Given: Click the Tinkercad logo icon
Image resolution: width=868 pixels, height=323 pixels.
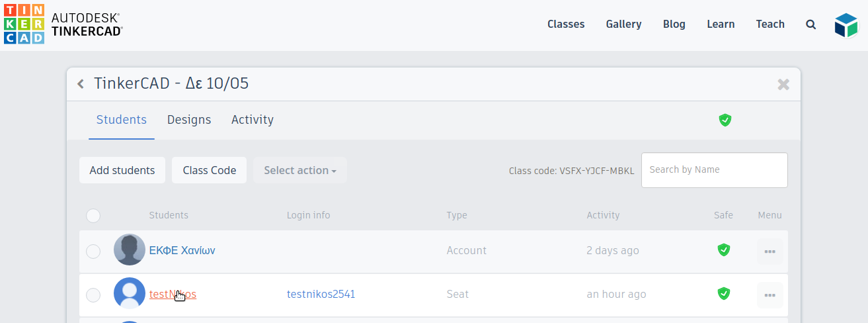Looking at the screenshot, I should click(x=24, y=24).
